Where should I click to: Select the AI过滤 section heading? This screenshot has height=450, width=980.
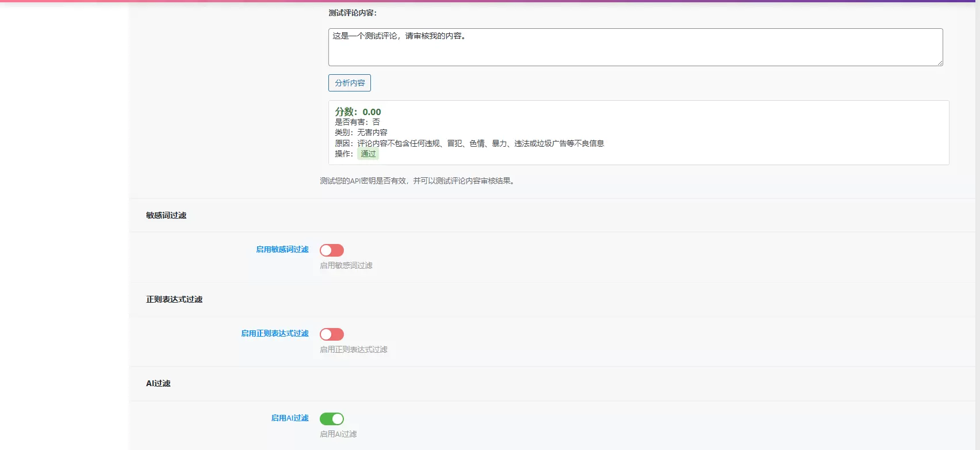[x=158, y=383]
